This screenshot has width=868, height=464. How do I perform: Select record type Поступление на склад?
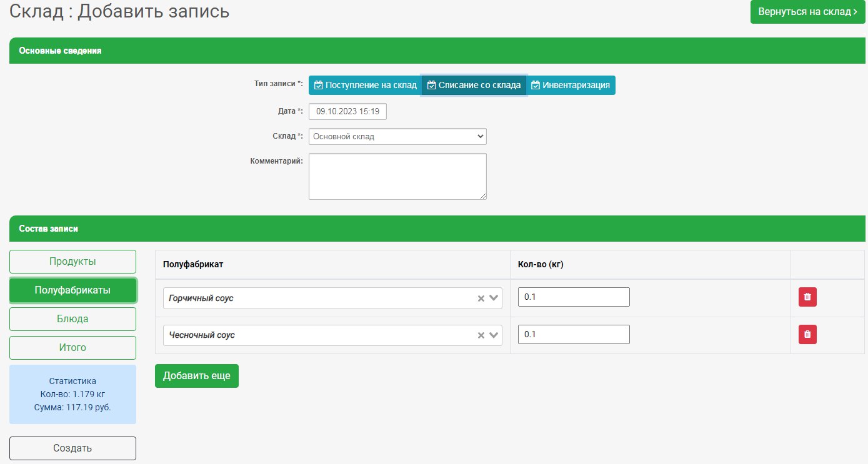[x=365, y=86]
